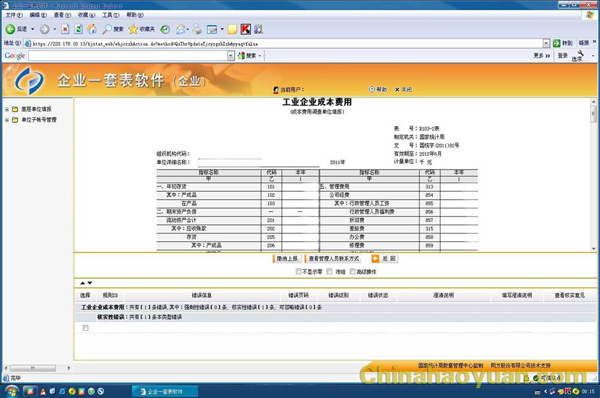The width and height of the screenshot is (600, 398).
Task: Open the 文件 menu
Action: 14,15
